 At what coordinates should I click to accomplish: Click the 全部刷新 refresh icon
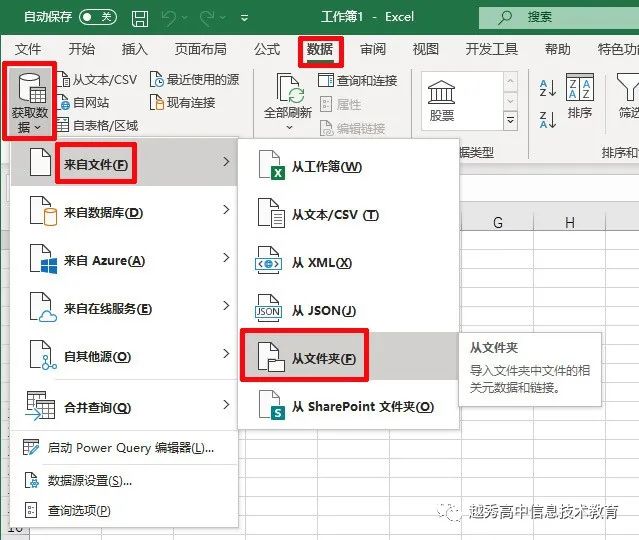(288, 88)
